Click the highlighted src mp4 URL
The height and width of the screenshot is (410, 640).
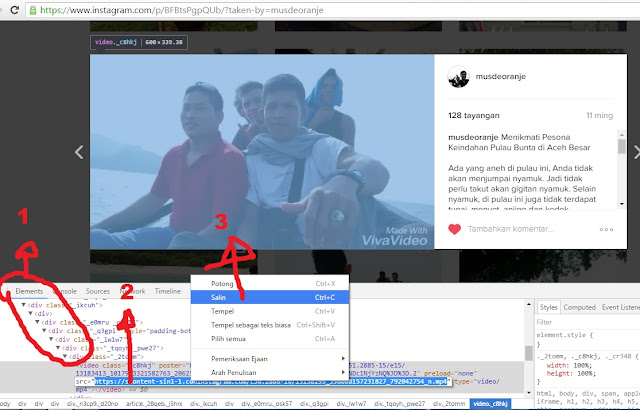coord(271,381)
